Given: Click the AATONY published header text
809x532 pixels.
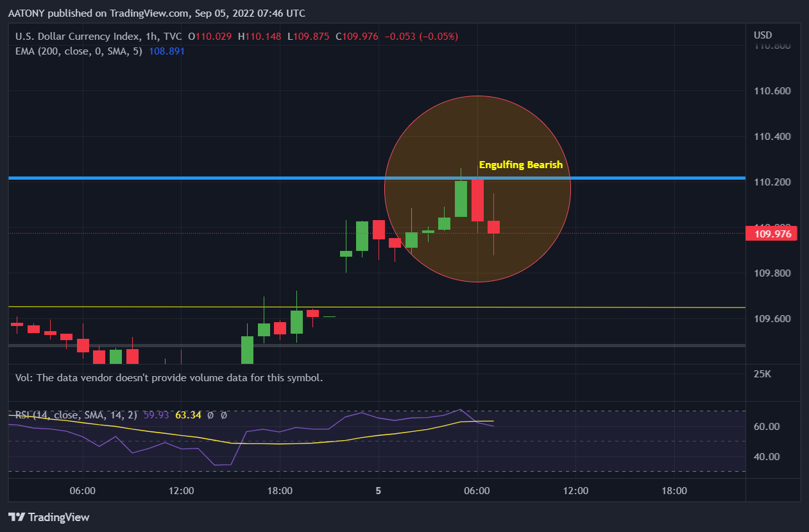Looking at the screenshot, I should 157,13.
